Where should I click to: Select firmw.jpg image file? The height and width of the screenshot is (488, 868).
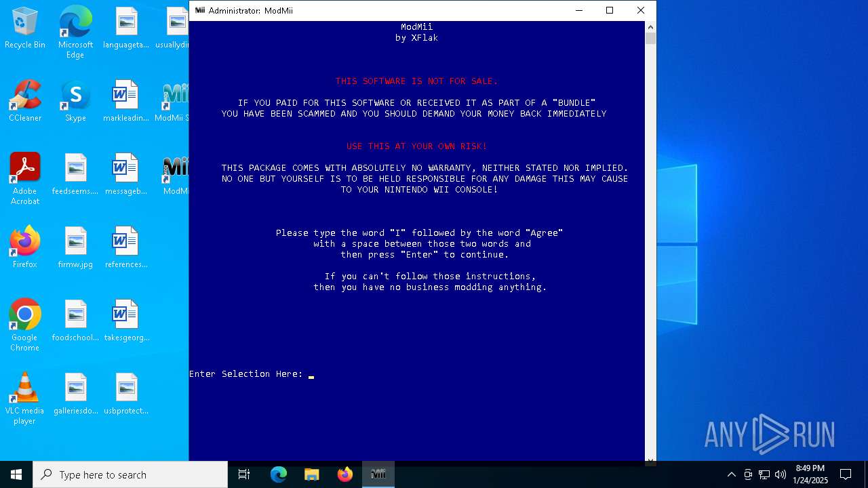pos(75,247)
